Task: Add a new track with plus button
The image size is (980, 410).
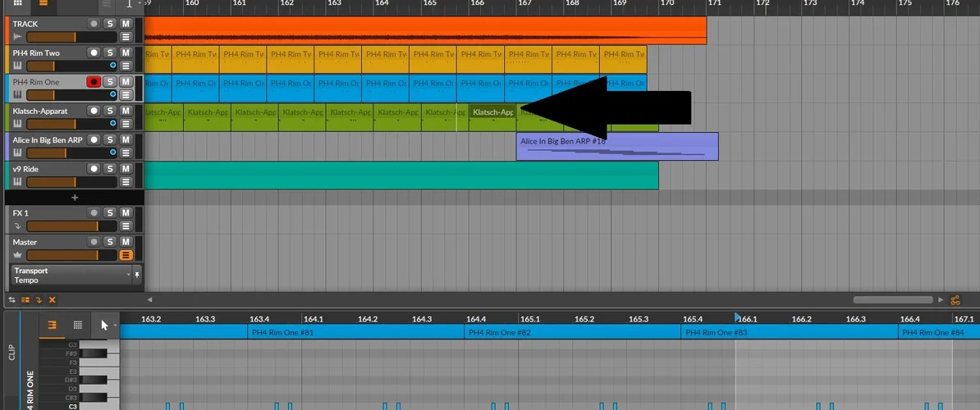Action: click(x=75, y=197)
